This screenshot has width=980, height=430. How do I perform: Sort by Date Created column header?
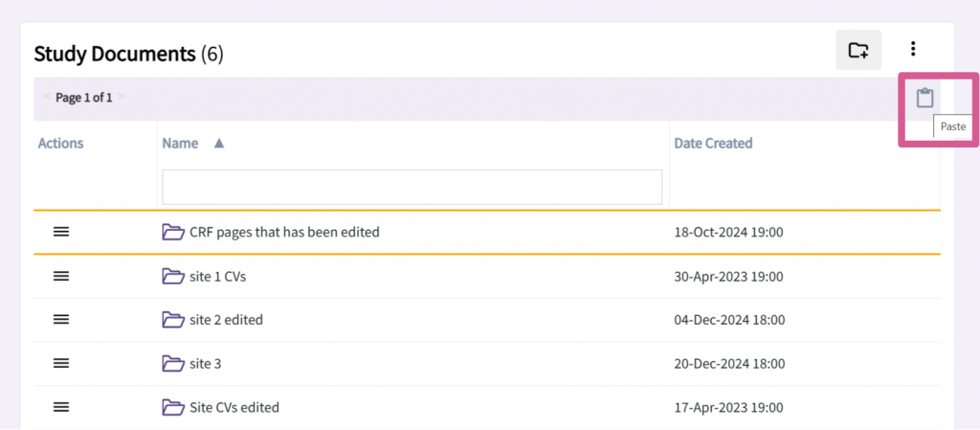(713, 143)
